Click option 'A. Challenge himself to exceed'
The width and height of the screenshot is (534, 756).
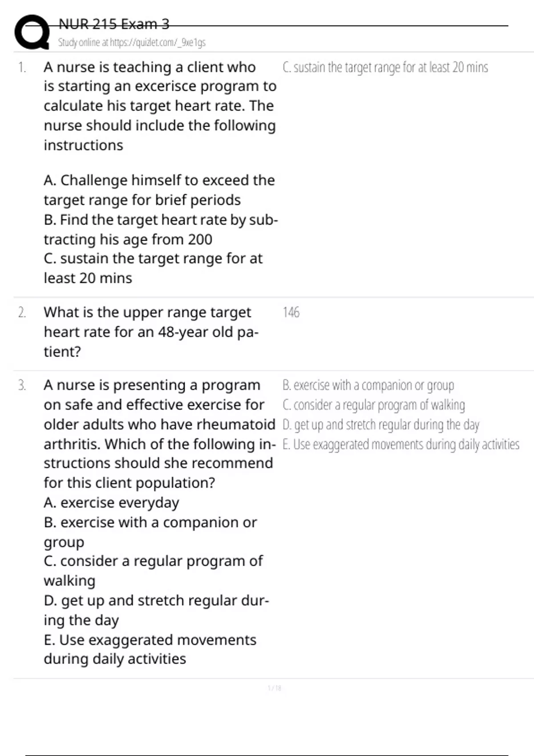tap(159, 190)
